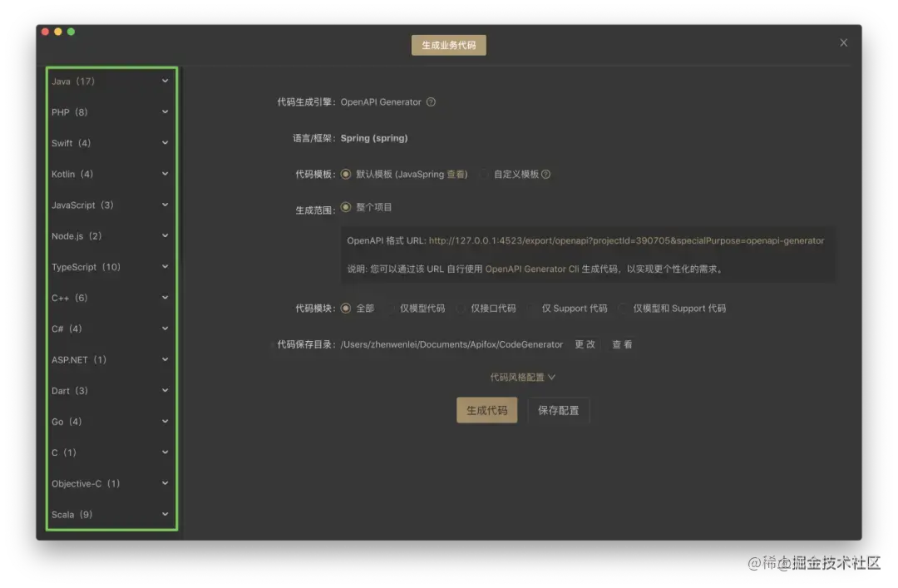Viewport: 898px width, 588px height.
Task: Select the 自定义模板 radio option
Action: click(485, 174)
